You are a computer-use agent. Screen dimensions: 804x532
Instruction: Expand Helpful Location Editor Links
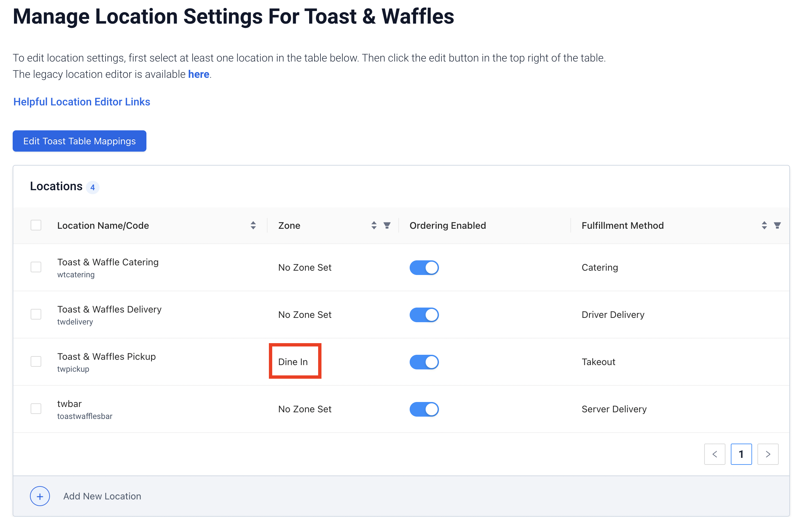82,102
